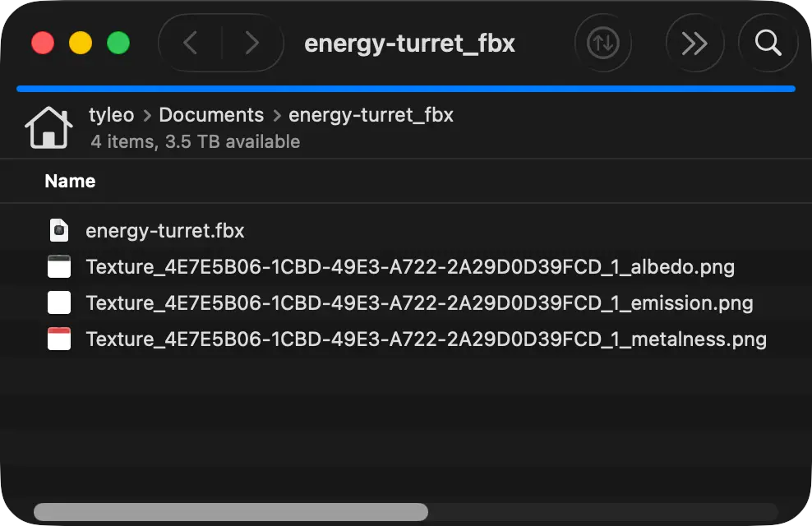Click the forward navigation arrow
The height and width of the screenshot is (526, 812).
pos(251,43)
